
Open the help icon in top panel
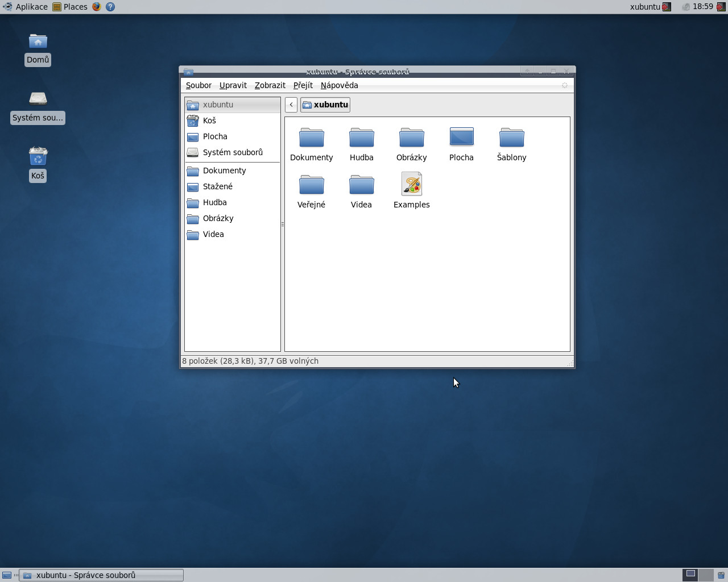coord(110,7)
